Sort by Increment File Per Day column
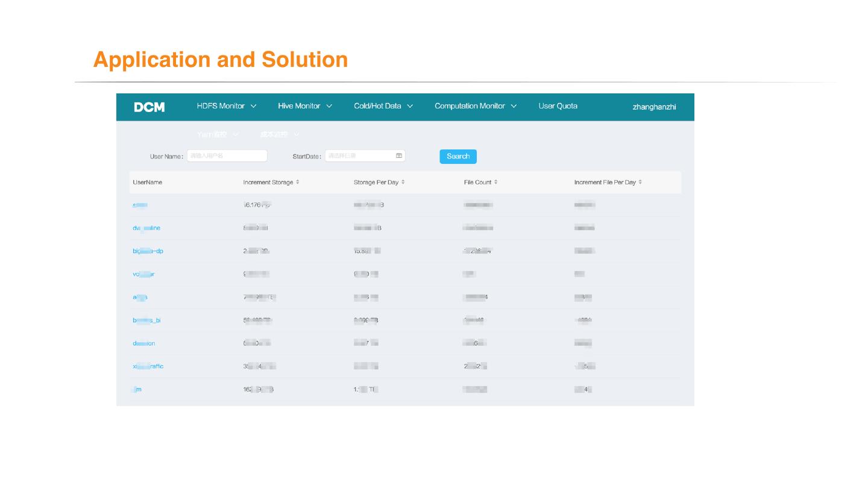 [640, 182]
